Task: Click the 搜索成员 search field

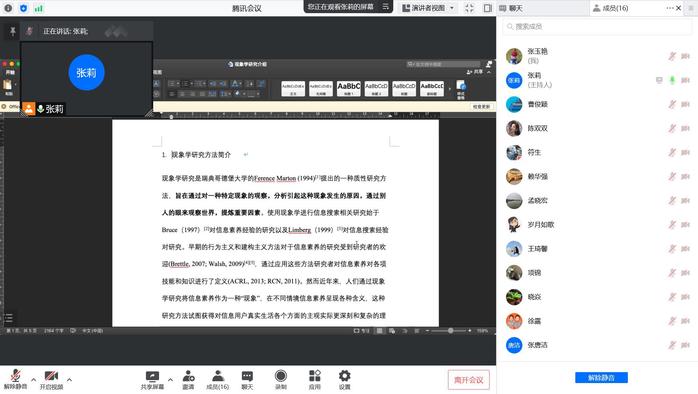Action: [x=597, y=27]
